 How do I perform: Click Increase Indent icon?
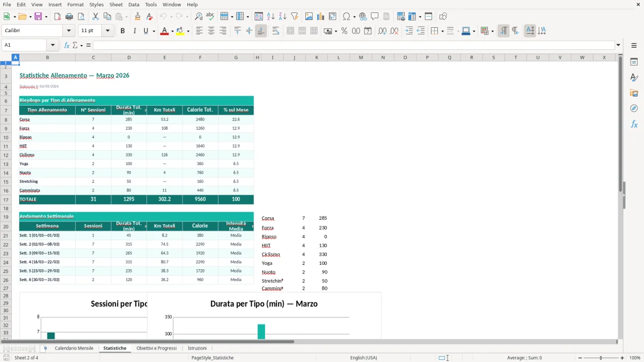point(409,31)
